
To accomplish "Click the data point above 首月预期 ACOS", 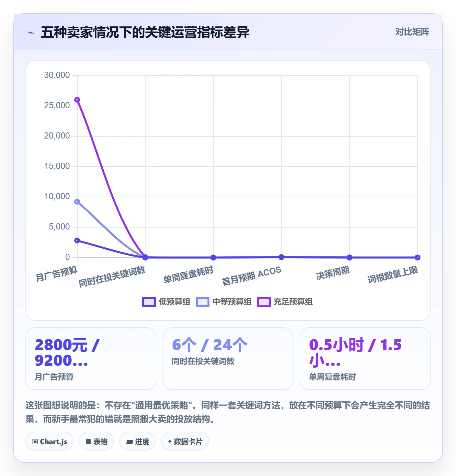I will tap(281, 257).
